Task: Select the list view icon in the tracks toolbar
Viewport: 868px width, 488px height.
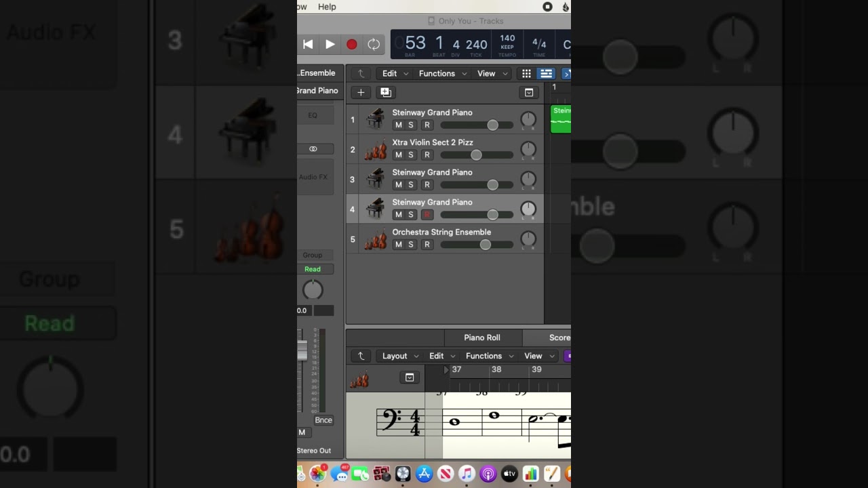Action: click(x=546, y=73)
